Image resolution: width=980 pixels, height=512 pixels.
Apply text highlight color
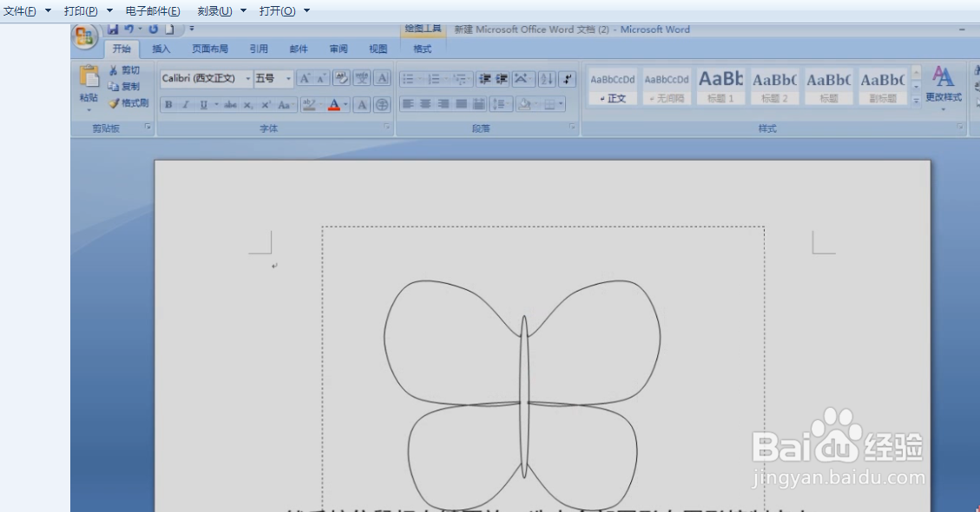tap(308, 104)
